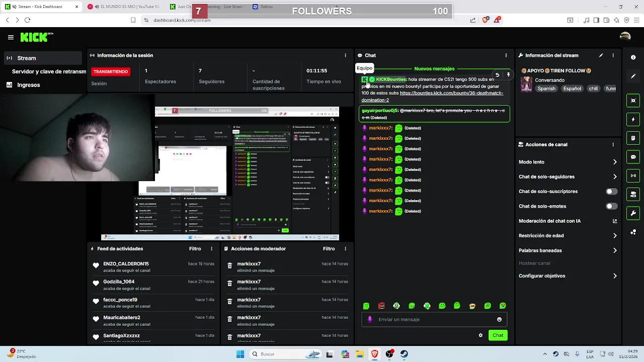
Task: Open Filtro dropdown in Feed de actividades
Action: point(195,249)
